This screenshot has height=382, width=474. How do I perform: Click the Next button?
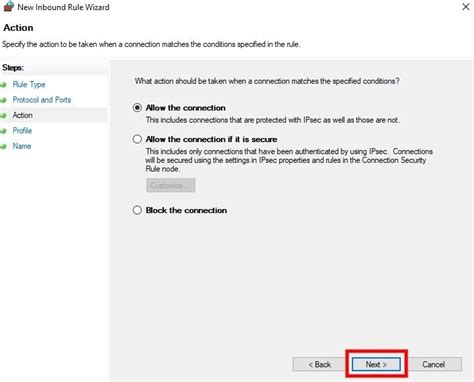(376, 364)
